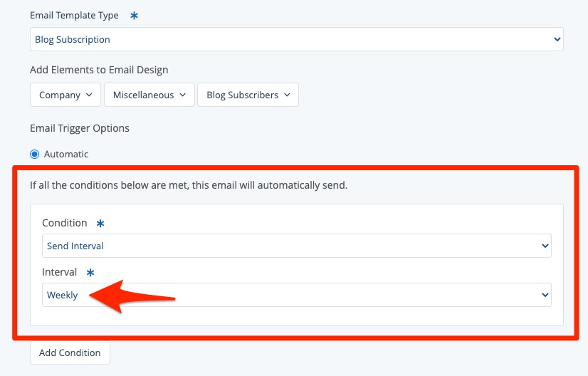
Task: Open the Interval dropdown set to Weekly
Action: [x=296, y=296]
